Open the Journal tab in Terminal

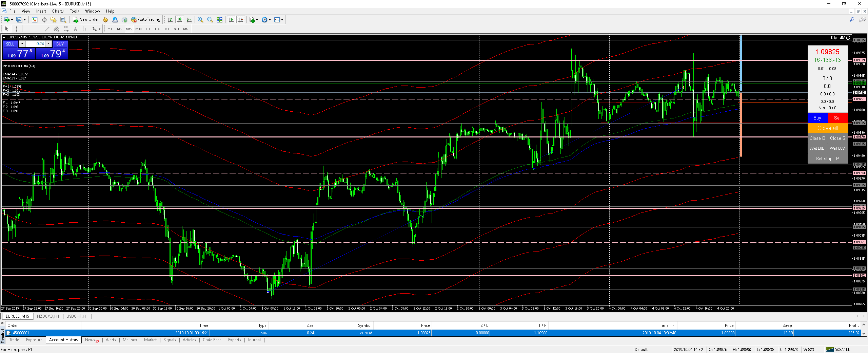point(254,340)
